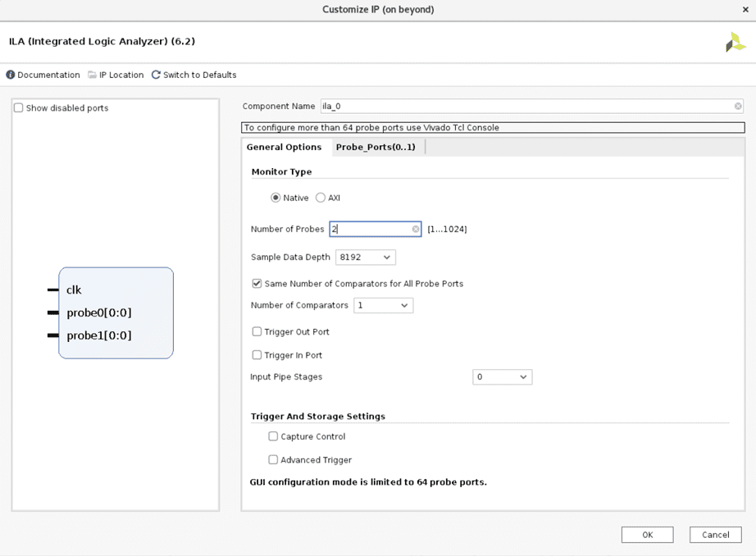Enable the Advanced Trigger checkbox
756x556 pixels.
(273, 459)
